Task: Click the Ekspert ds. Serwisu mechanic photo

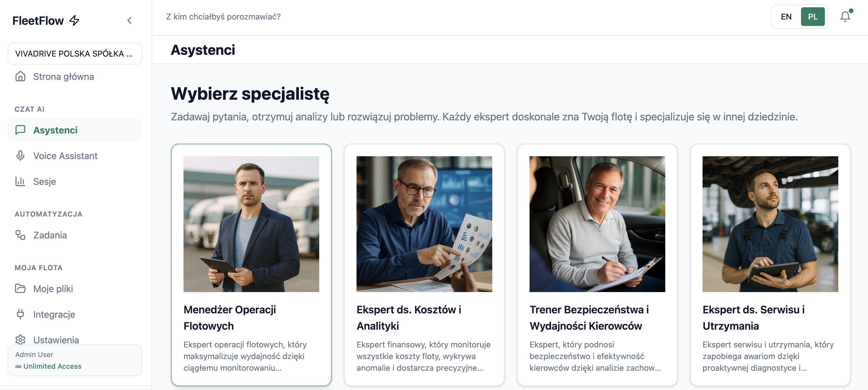Action: (x=770, y=224)
